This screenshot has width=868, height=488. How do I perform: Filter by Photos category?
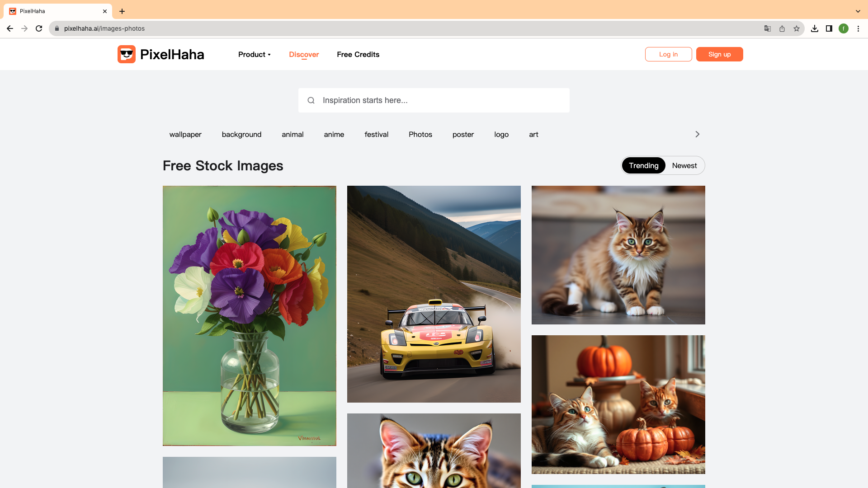(420, 134)
